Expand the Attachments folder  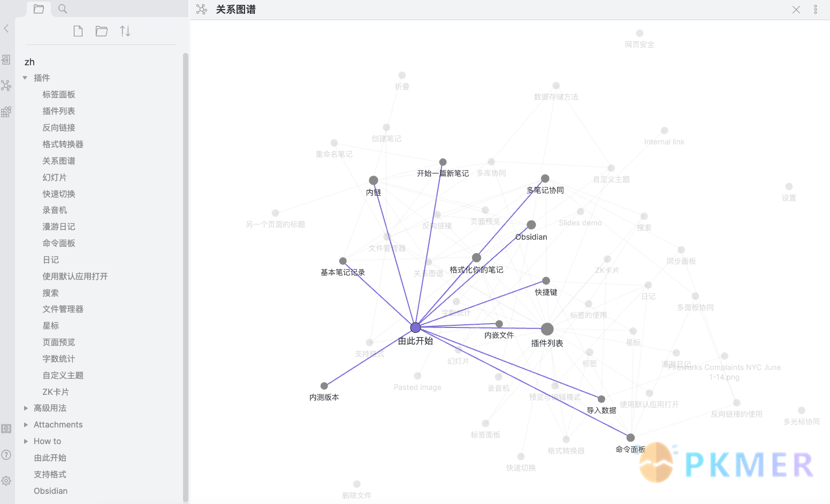tap(25, 425)
